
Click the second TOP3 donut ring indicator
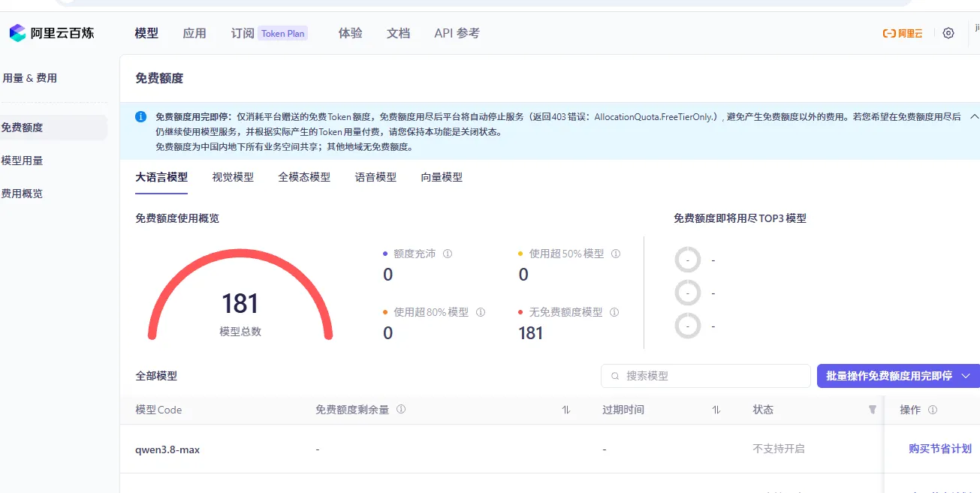(x=688, y=293)
